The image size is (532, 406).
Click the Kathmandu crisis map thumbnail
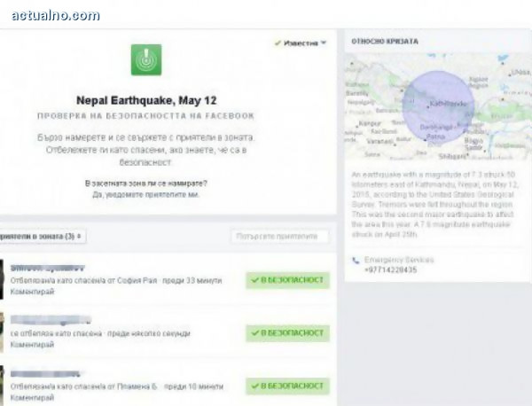pos(438,106)
